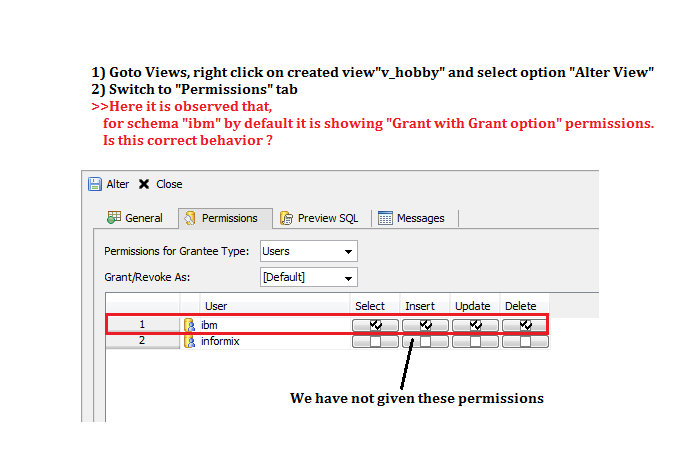Uncheck Delete permission for ibm
699x474 pixels.
(x=525, y=325)
